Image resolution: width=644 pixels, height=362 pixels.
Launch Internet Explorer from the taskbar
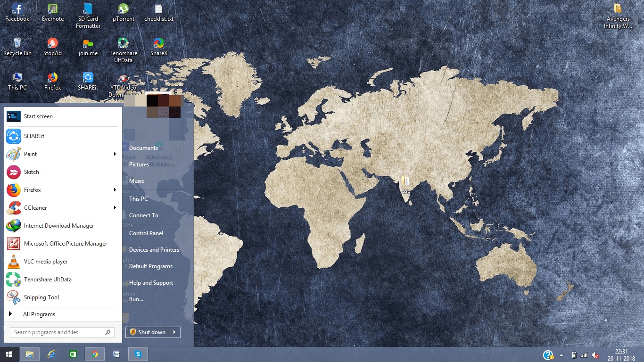point(51,354)
